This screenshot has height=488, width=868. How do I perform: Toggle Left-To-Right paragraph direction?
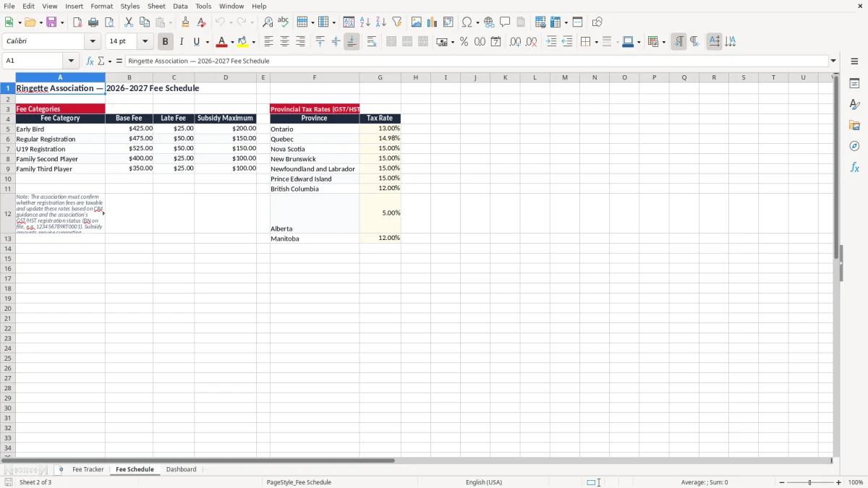678,42
